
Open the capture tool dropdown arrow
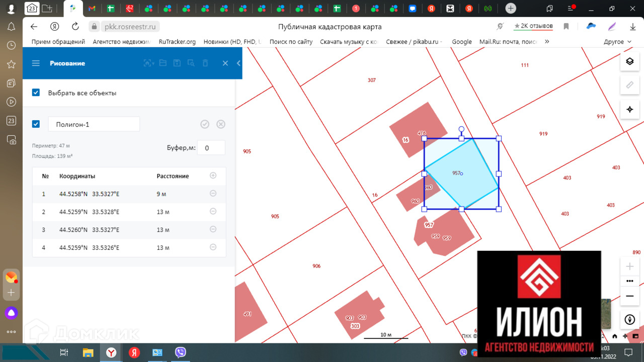pos(153,63)
